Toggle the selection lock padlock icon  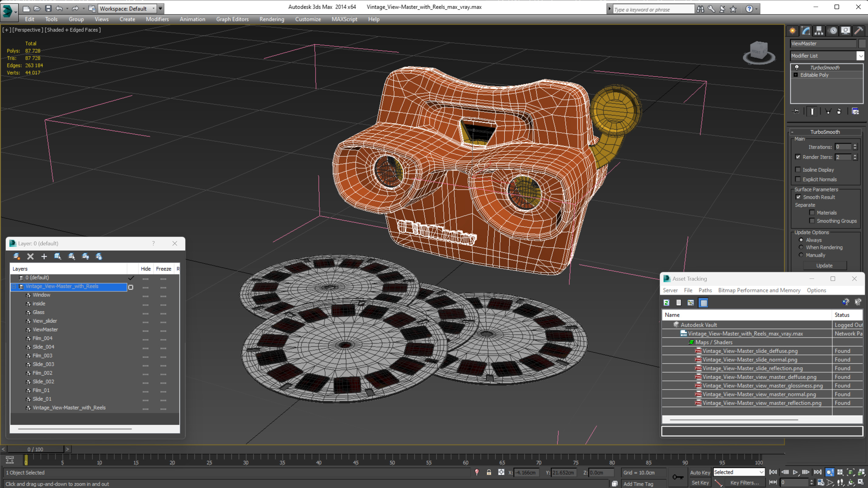point(489,472)
